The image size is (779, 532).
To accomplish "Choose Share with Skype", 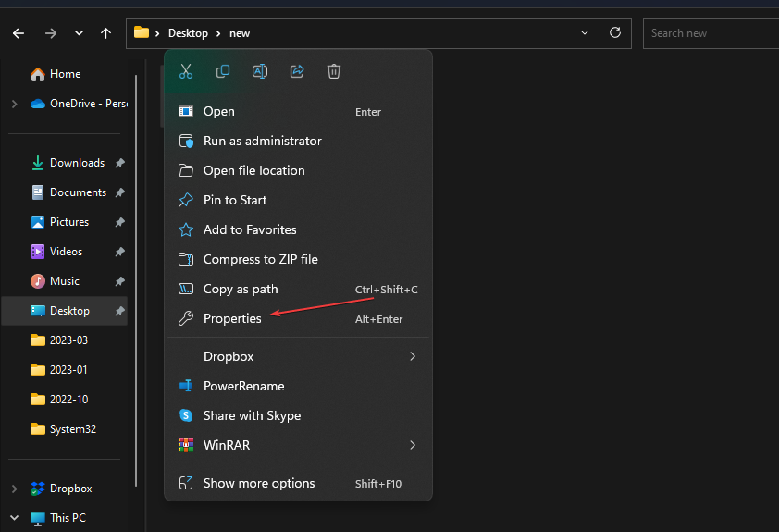I will coord(298,415).
